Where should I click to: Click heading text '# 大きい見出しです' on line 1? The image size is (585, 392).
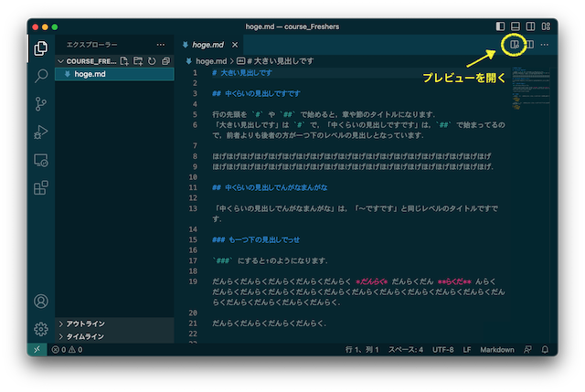tap(242, 73)
